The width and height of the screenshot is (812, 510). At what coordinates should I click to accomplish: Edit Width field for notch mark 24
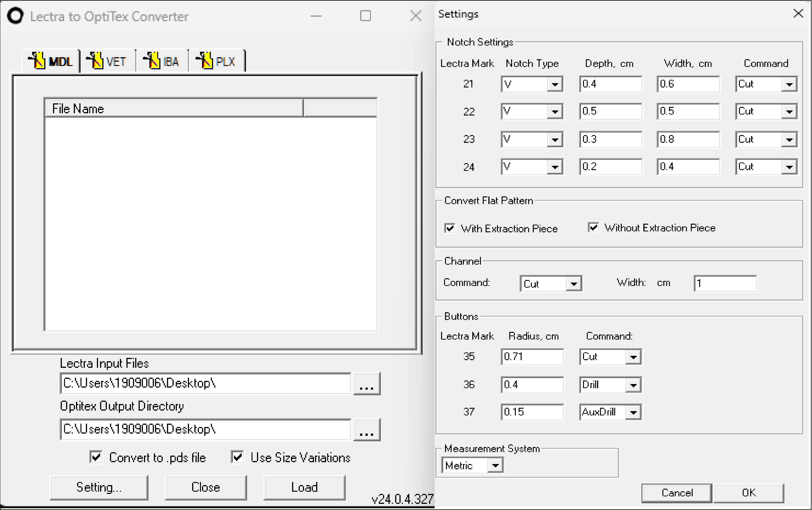pyautogui.click(x=688, y=167)
